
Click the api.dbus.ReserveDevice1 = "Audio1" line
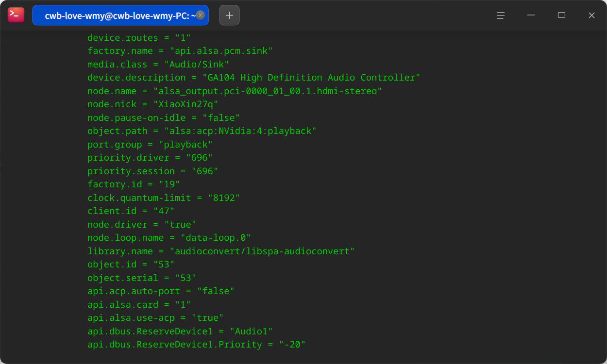180,331
